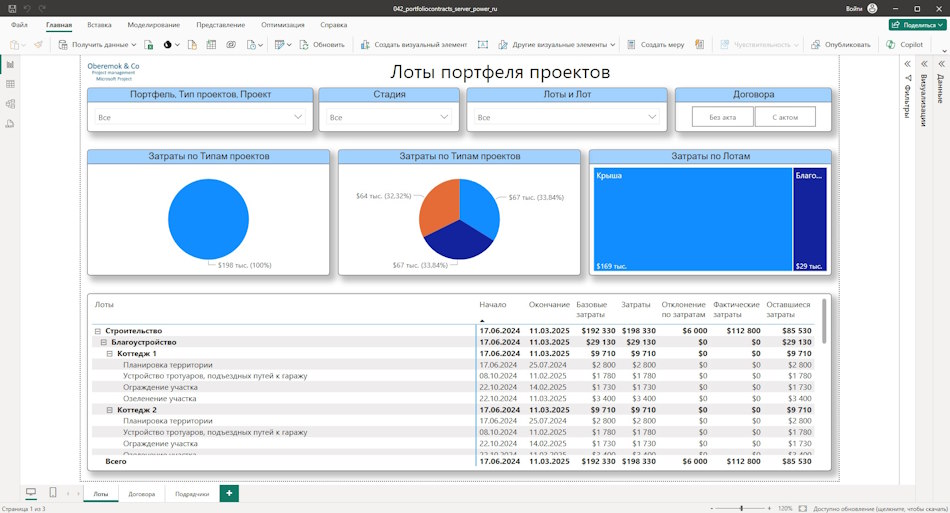The height and width of the screenshot is (513, 950).
Task: Click the Dataverse source icon
Action: 231,44
